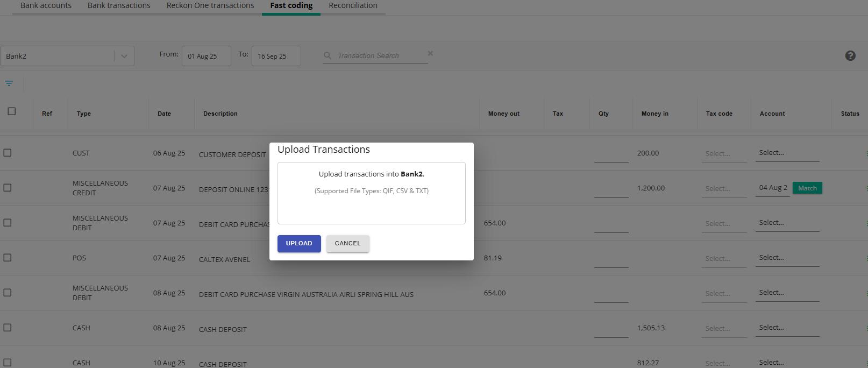The image size is (868, 368).
Task: Cancel the Upload Transactions dialog
Action: 347,244
